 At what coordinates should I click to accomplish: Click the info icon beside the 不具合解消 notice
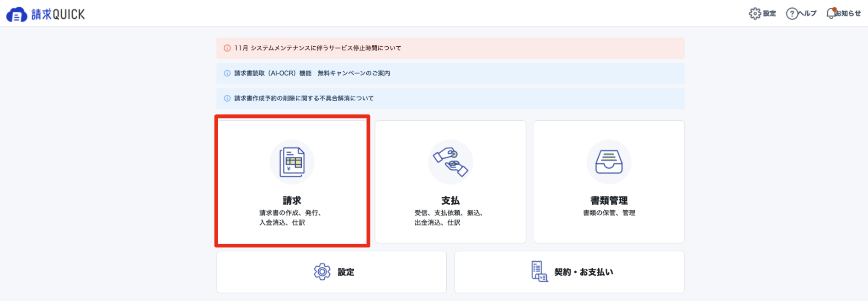(x=227, y=98)
